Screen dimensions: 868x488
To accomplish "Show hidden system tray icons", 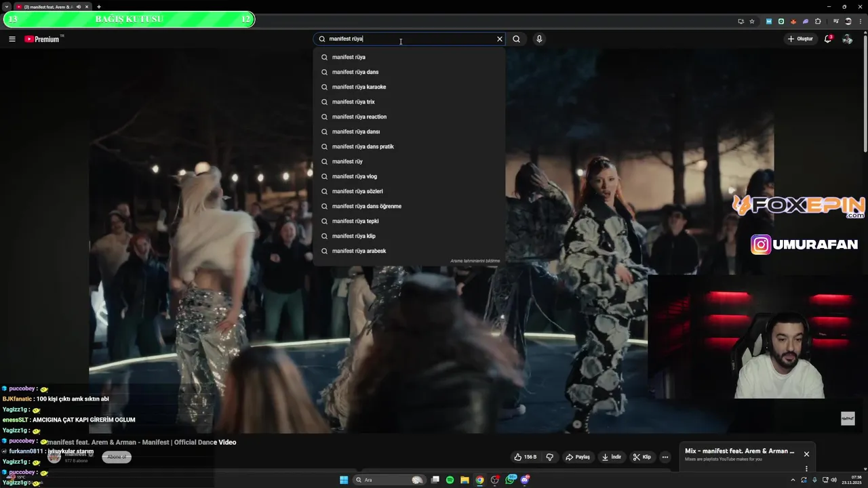I will point(793,480).
